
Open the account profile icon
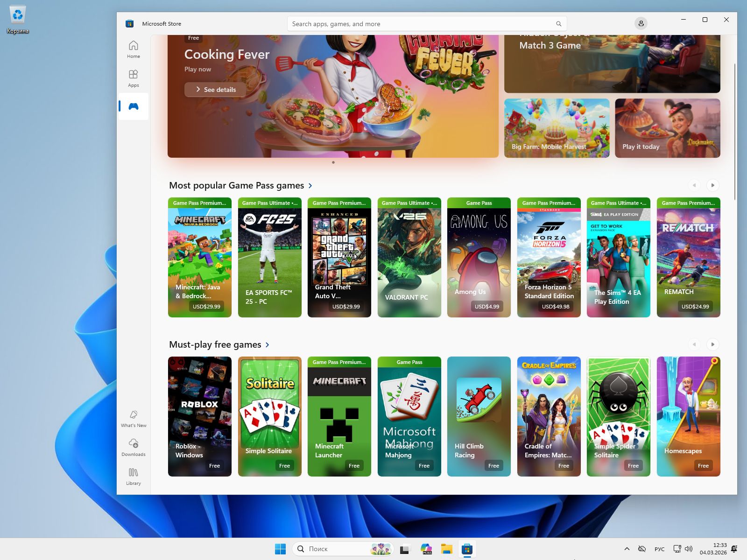click(641, 23)
